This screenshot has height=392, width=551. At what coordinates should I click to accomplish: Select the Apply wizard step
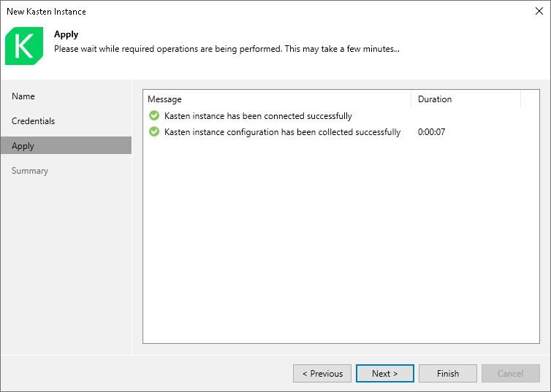coord(66,146)
